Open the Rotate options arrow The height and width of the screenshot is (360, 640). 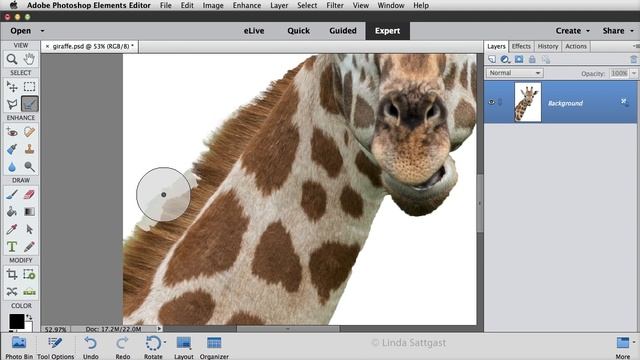[x=164, y=342]
